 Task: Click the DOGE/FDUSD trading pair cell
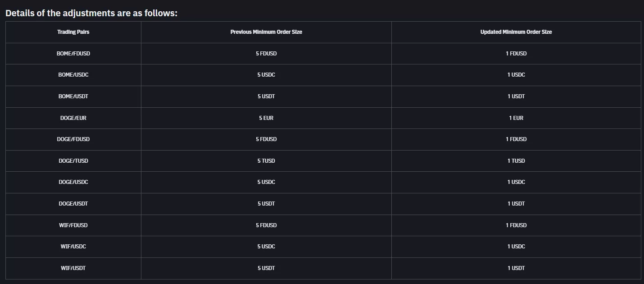coord(73,139)
